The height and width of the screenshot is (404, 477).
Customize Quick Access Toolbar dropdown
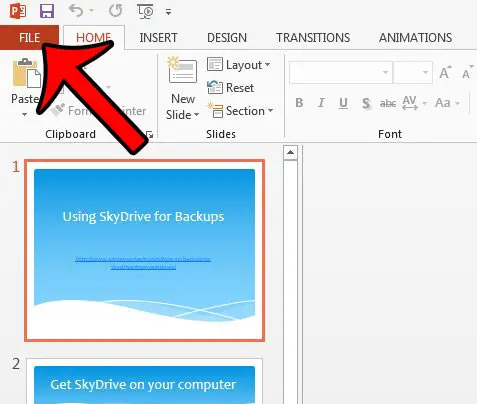[x=168, y=13]
